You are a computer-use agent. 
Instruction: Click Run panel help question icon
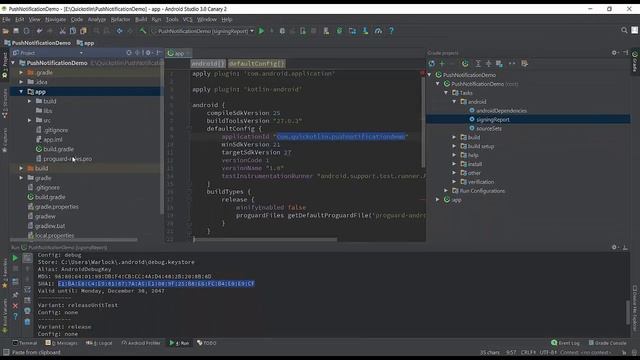pos(16,316)
